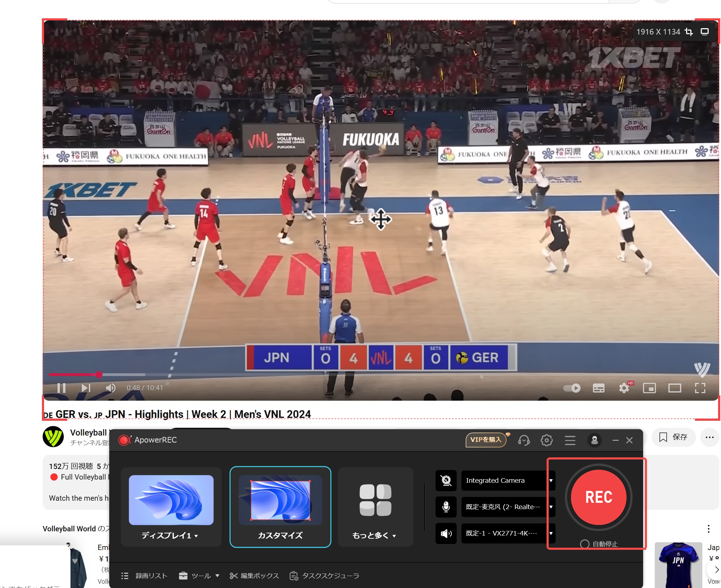Viewport: 721px width, 588px height.
Task: Pause the YouTube video
Action: (62, 388)
